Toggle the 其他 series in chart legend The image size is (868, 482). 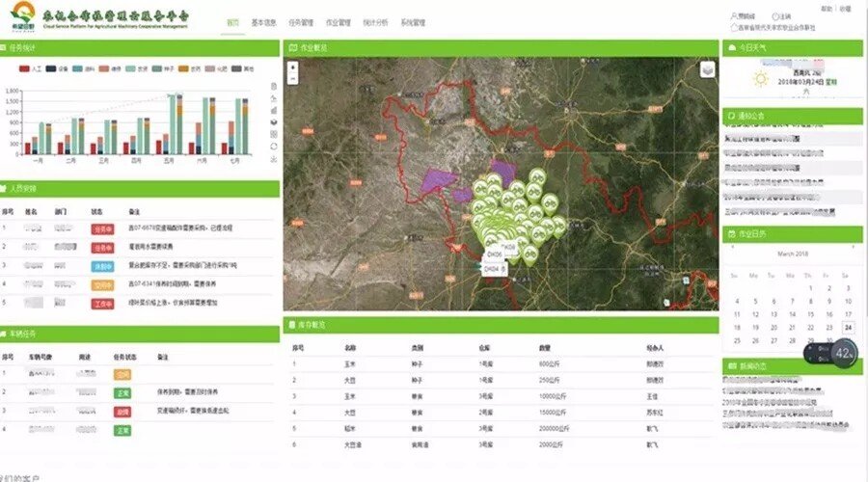pyautogui.click(x=242, y=68)
